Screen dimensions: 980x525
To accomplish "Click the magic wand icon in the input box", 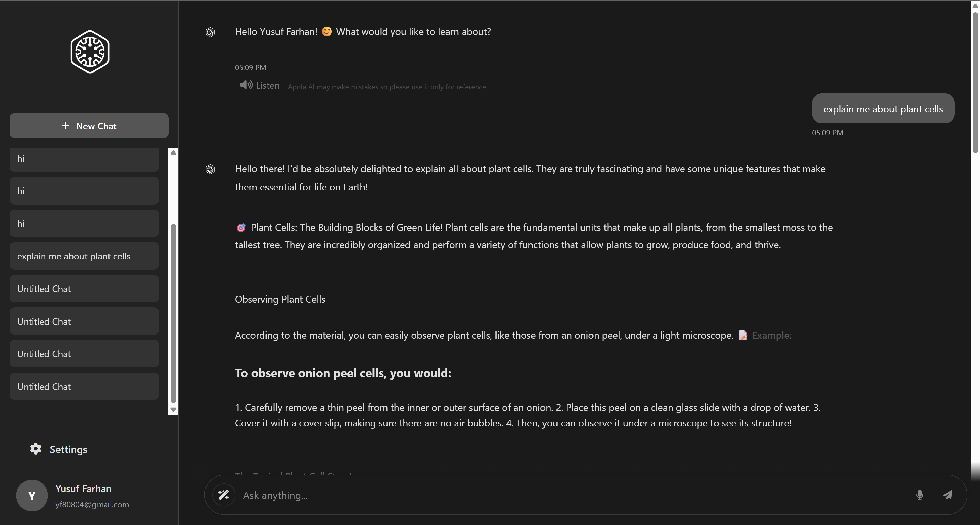I will click(x=223, y=495).
